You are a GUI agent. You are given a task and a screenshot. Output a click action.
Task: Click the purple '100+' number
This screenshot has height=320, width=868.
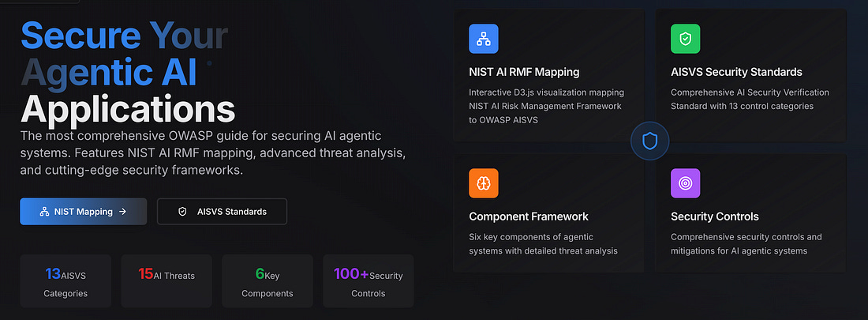coord(351,274)
